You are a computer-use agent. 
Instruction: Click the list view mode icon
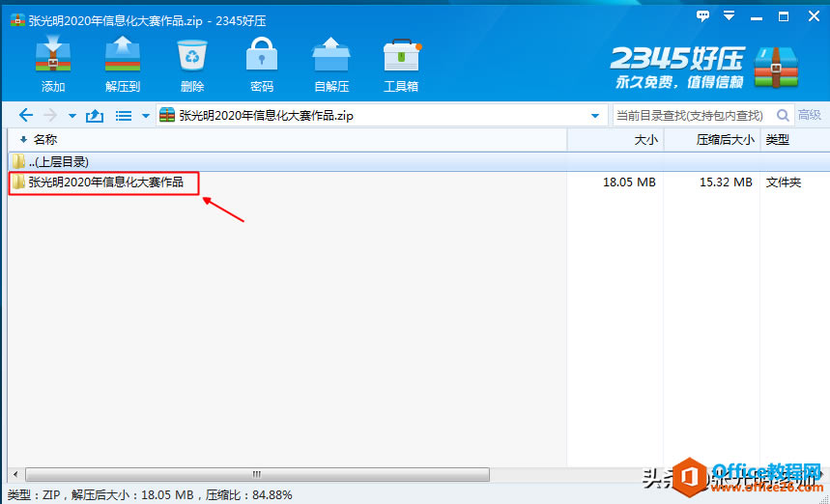coord(124,115)
